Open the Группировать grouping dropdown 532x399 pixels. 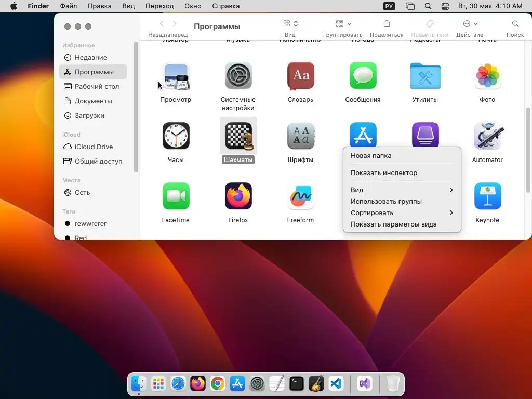(343, 24)
